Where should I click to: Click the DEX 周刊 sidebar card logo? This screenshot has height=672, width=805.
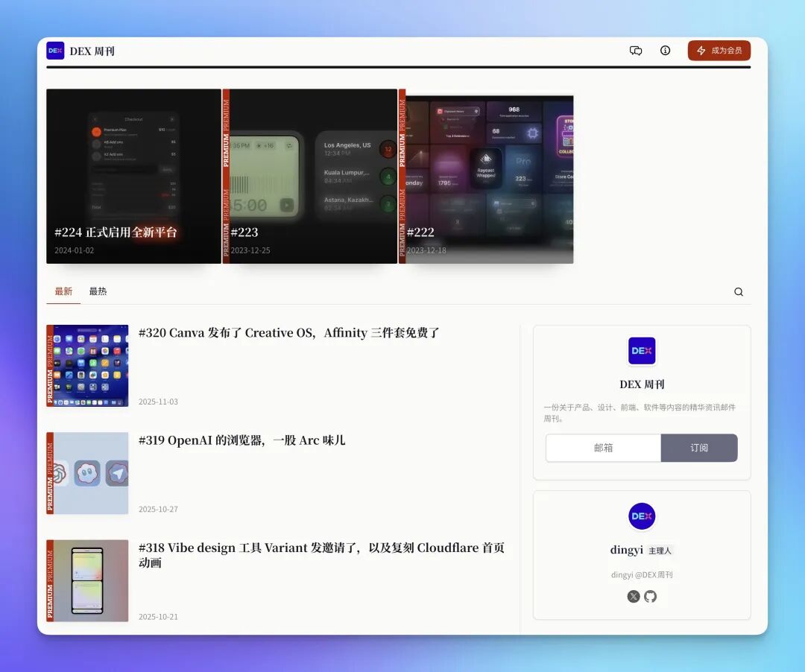point(642,351)
